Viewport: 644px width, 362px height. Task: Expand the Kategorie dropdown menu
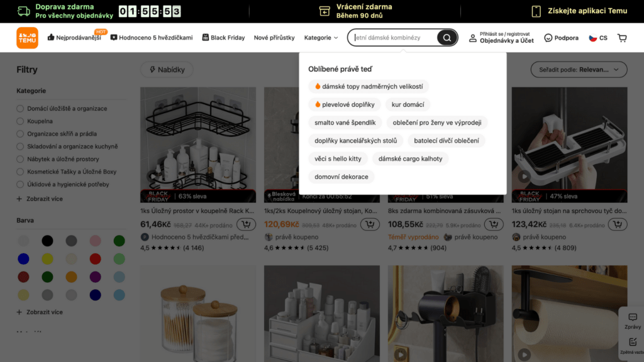pos(321,38)
